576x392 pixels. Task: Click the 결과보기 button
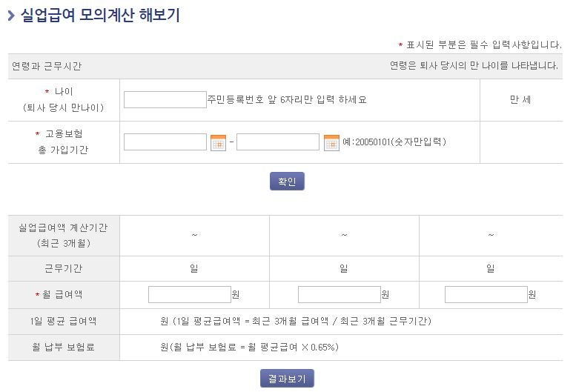287,379
